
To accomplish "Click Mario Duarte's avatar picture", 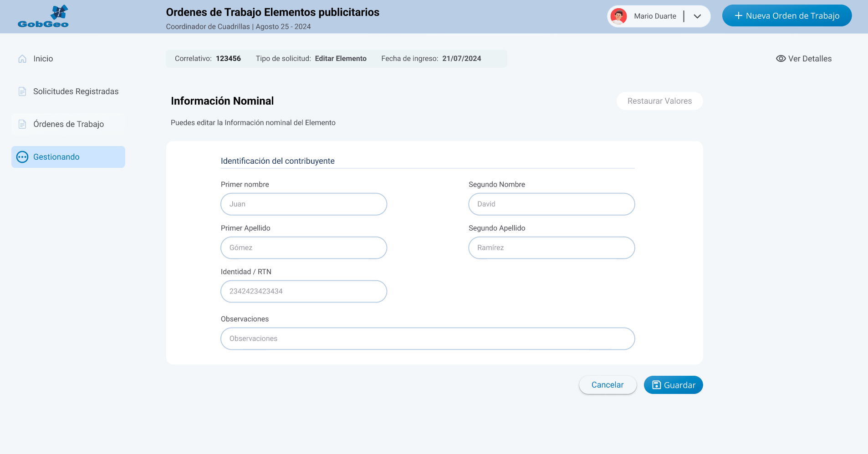I will pos(618,16).
